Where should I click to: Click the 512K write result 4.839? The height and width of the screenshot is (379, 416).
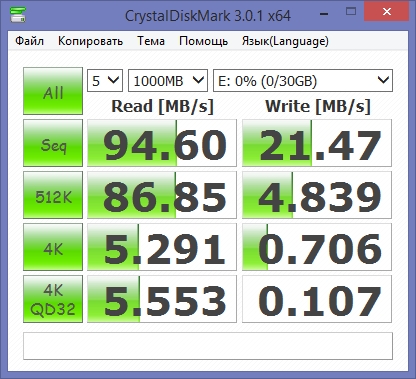pyautogui.click(x=317, y=195)
